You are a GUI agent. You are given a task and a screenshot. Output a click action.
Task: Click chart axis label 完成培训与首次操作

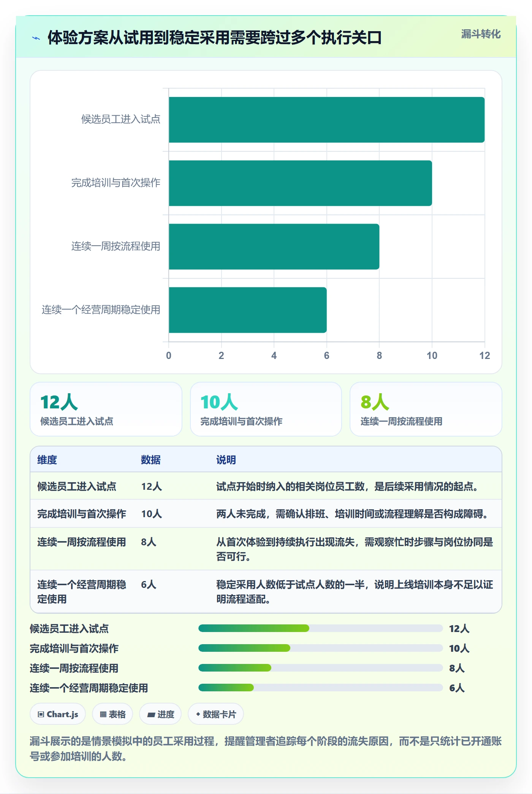click(x=116, y=183)
